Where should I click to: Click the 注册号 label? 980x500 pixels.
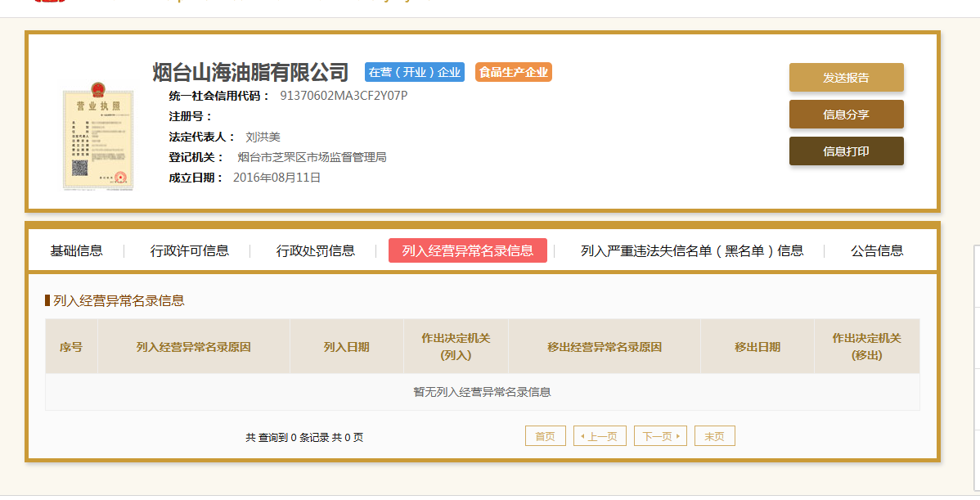pyautogui.click(x=191, y=116)
